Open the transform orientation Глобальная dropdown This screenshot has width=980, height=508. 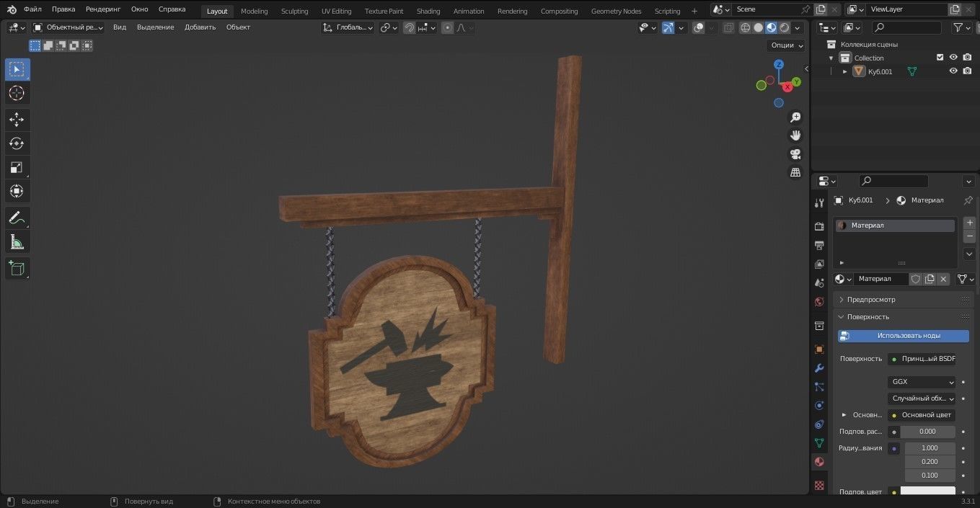(349, 27)
